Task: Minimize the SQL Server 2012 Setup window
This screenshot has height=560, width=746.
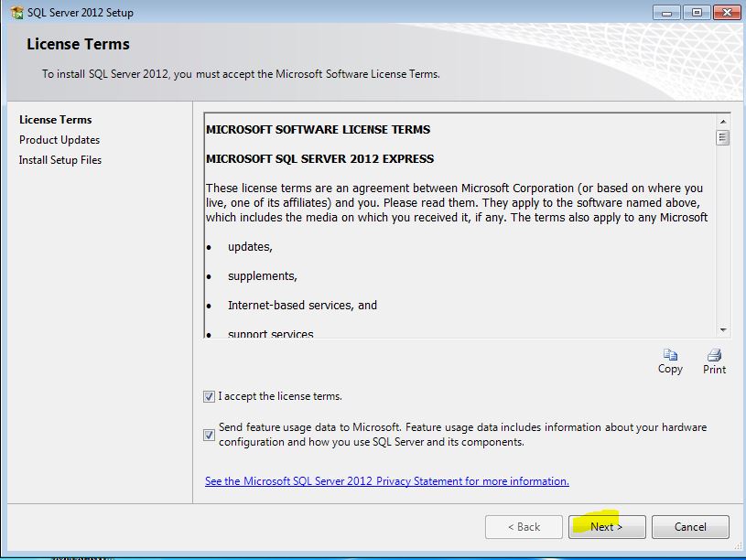Action: click(666, 13)
